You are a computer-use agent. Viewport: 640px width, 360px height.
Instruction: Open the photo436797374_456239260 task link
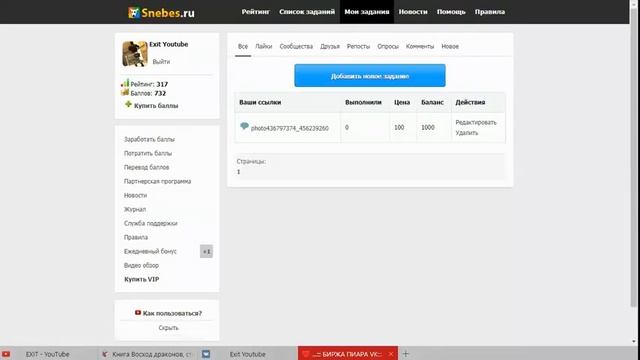point(289,128)
